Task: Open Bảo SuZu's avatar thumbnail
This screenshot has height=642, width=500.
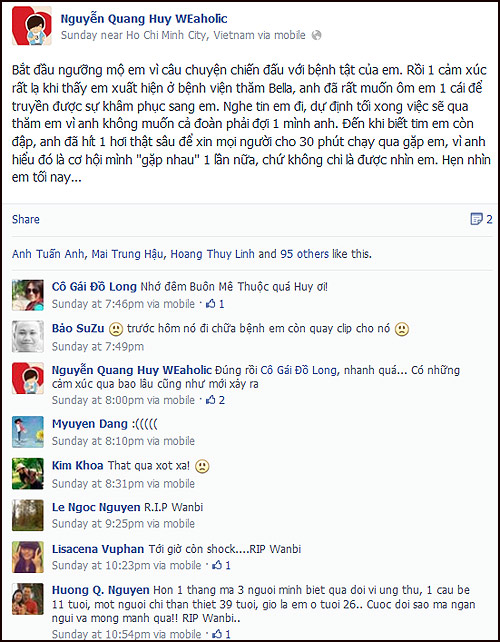Action: pyautogui.click(x=28, y=337)
